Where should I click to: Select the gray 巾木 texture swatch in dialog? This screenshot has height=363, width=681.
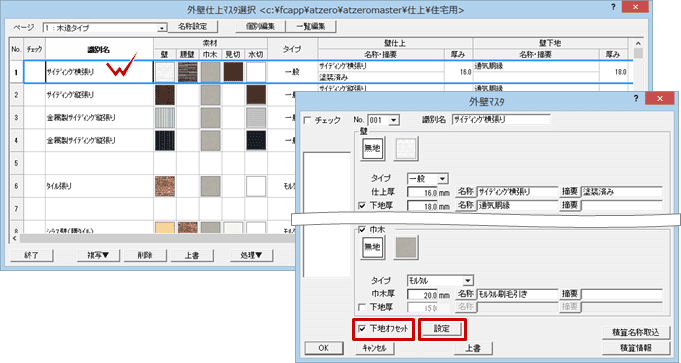[x=406, y=248]
